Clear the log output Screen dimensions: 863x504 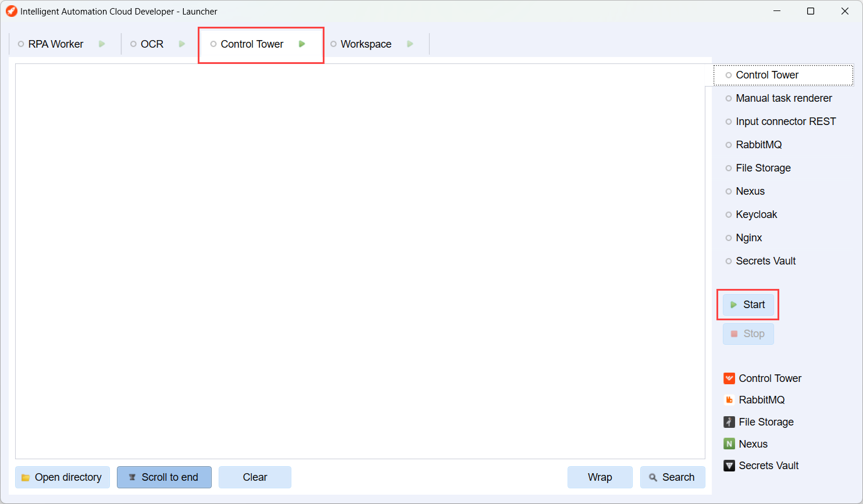(x=255, y=477)
